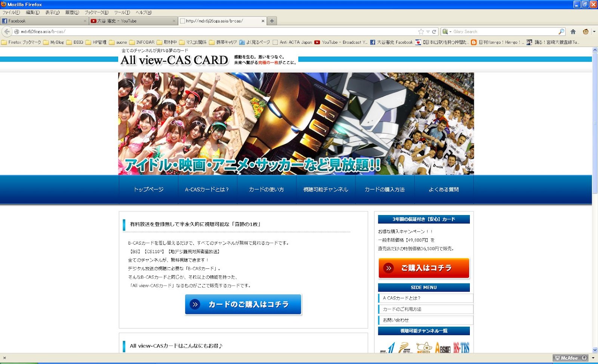Open the 編集(E) menu
598x364 pixels.
(x=33, y=12)
